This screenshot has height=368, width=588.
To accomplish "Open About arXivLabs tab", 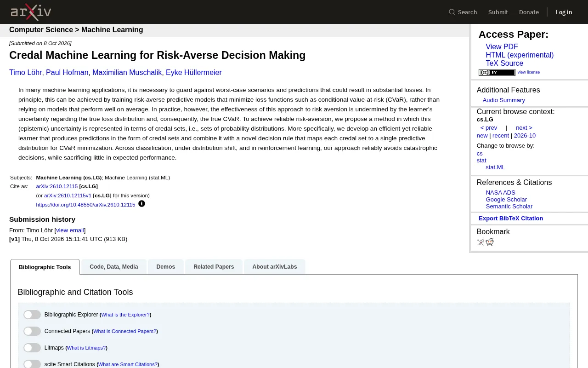I will coord(275,267).
